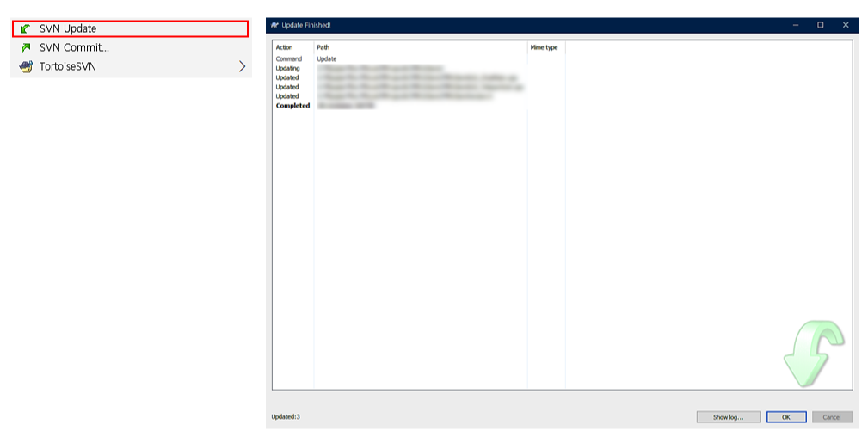Click the Update Finished title bar icon
Screen dimensions: 868x437
(x=274, y=25)
